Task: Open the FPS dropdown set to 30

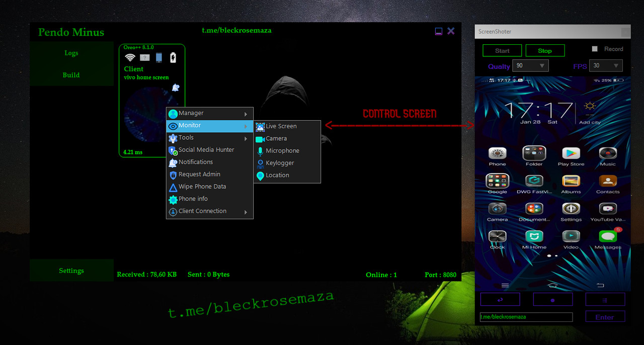Action: (x=606, y=65)
